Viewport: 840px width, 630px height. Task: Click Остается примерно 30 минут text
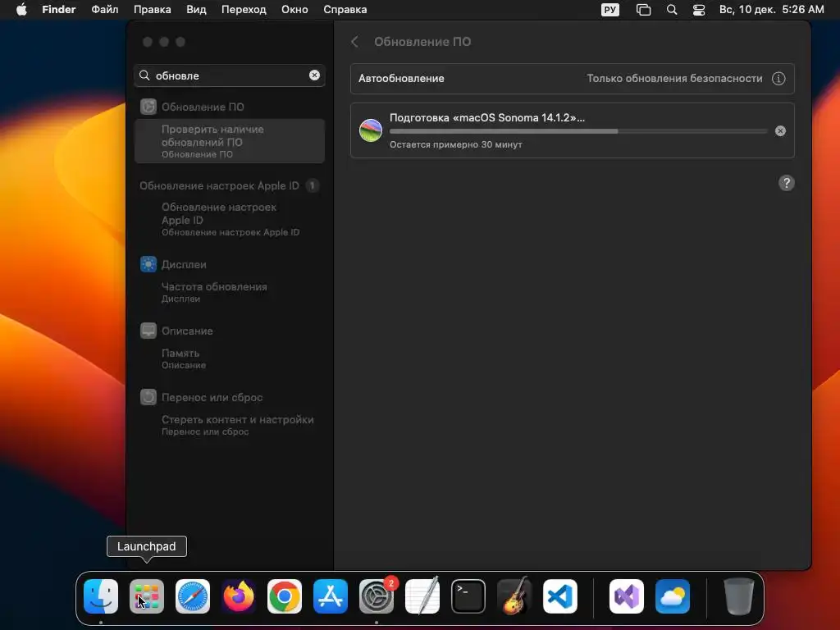(456, 144)
